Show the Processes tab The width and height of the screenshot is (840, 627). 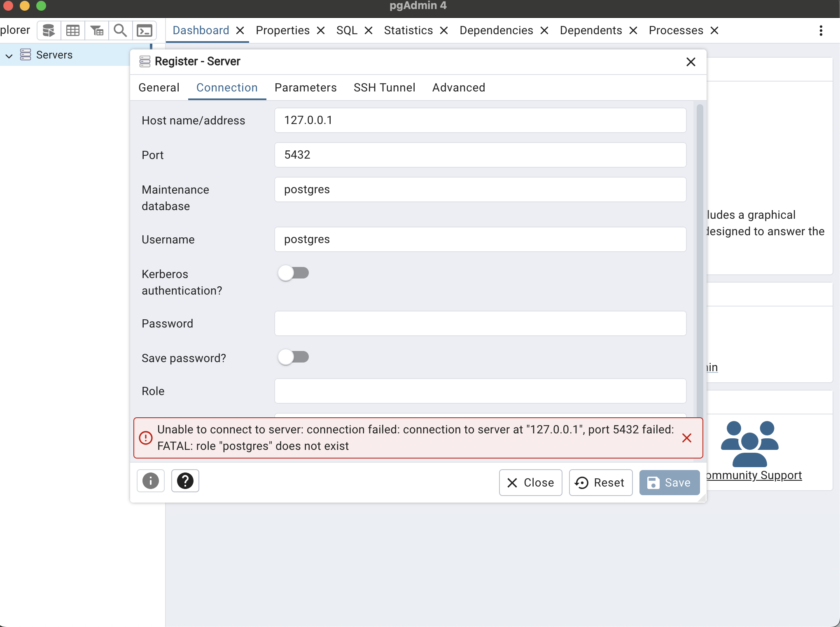click(x=676, y=30)
